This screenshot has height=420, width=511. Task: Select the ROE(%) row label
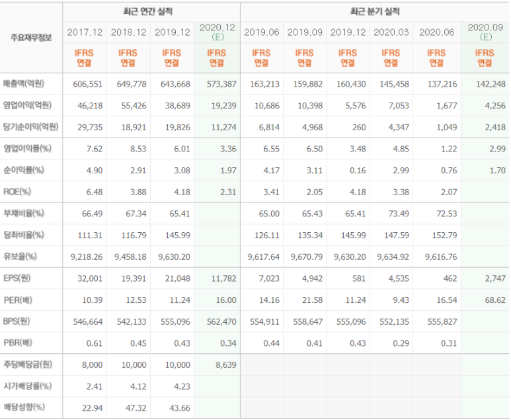click(x=17, y=192)
